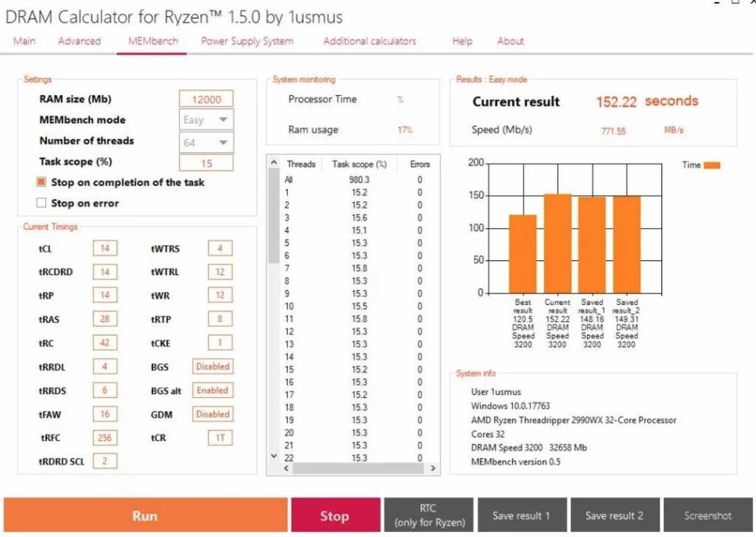Click the BGS Disabled field

tap(213, 366)
